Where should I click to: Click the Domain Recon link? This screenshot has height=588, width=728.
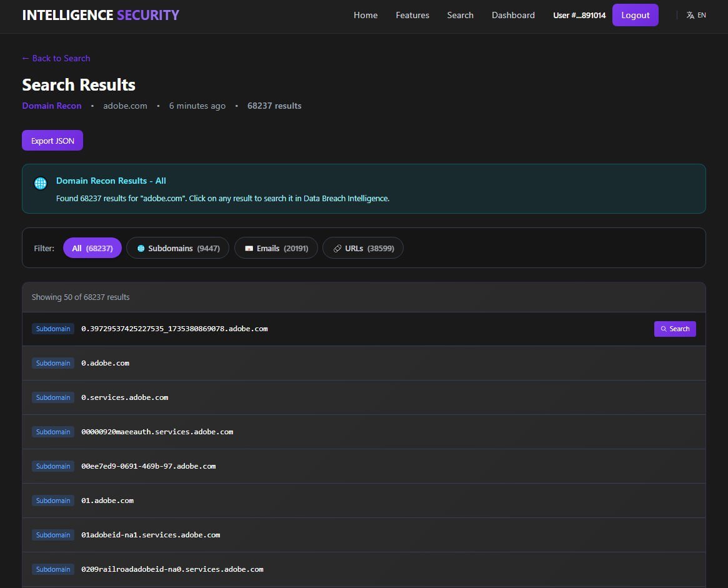tap(51, 106)
